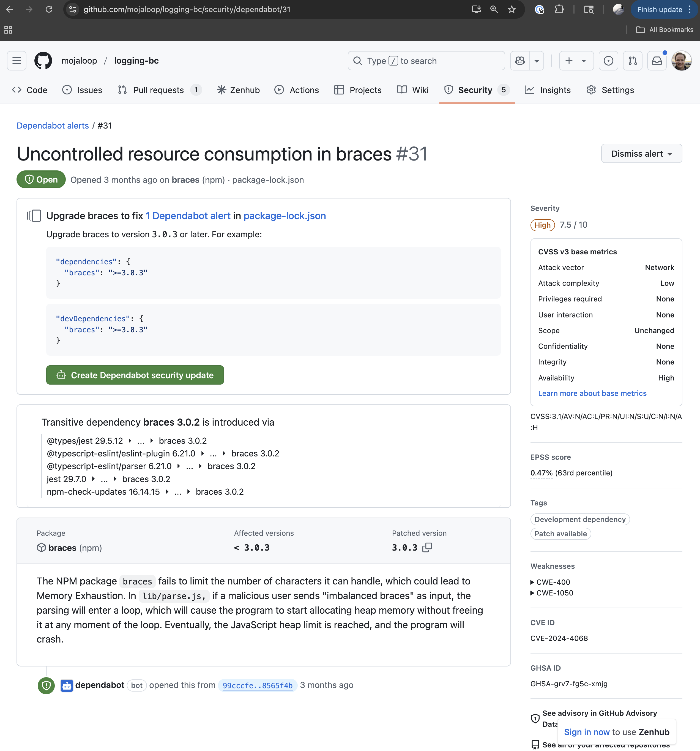Open Learn more about base metrics link
Viewport: 700px width, 751px height.
point(592,393)
